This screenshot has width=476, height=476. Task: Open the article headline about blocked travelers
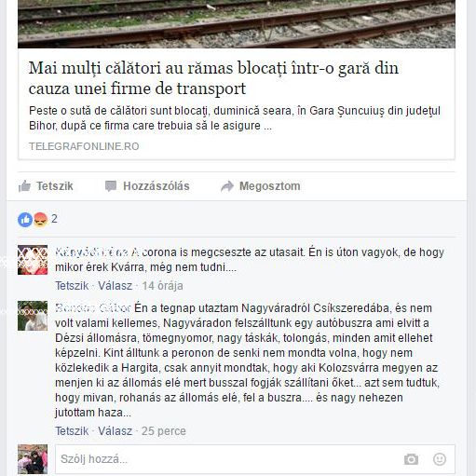click(213, 78)
